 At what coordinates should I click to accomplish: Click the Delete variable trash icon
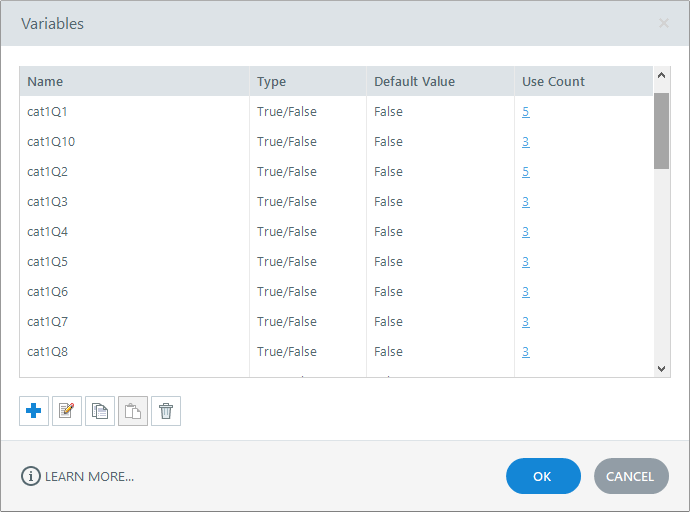(x=166, y=411)
